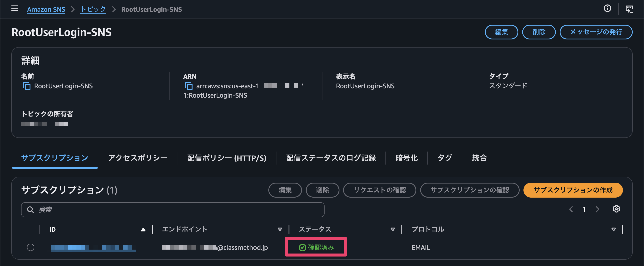Switch to アクセスポリシー tab

point(138,158)
